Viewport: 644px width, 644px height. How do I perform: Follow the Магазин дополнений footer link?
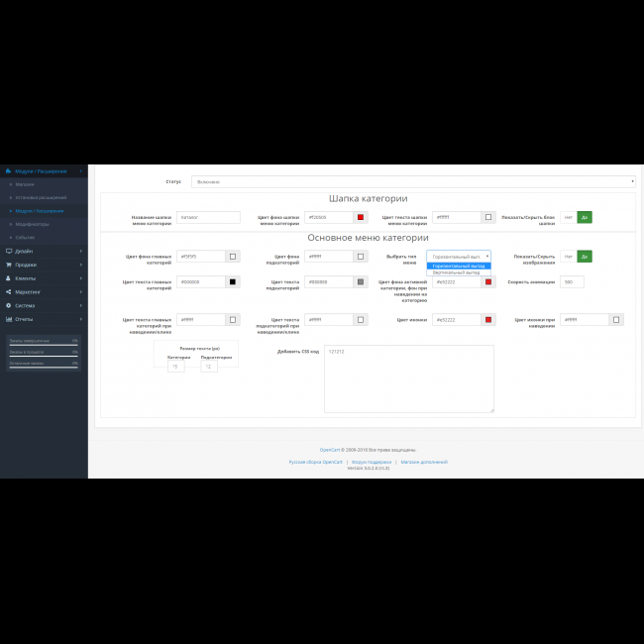[424, 462]
